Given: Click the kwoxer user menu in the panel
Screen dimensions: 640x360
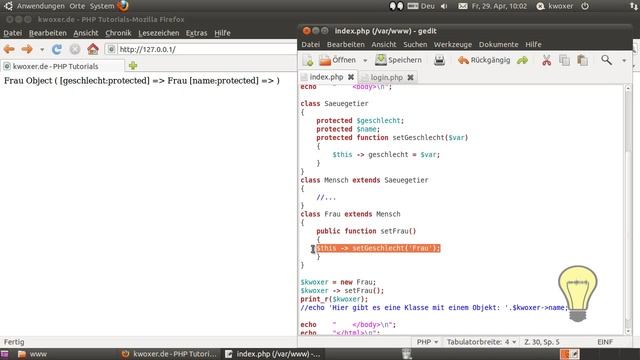Looking at the screenshot, I should [x=556, y=6].
